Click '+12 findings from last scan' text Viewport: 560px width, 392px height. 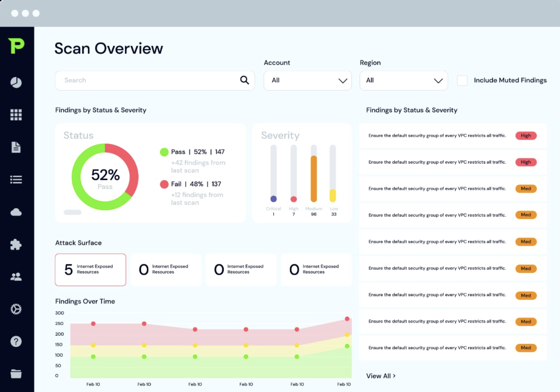pyautogui.click(x=197, y=199)
